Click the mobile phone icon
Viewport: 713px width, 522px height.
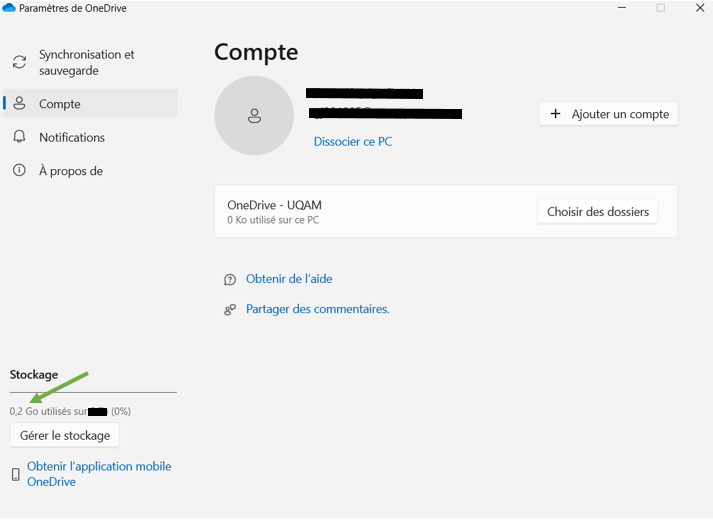click(15, 474)
